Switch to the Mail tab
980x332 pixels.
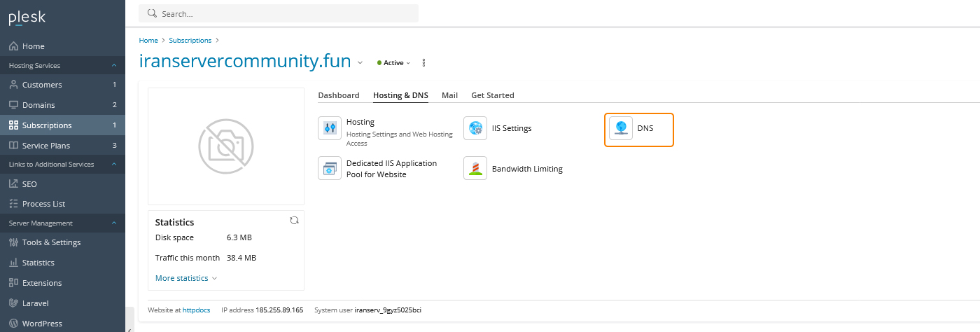pos(449,95)
